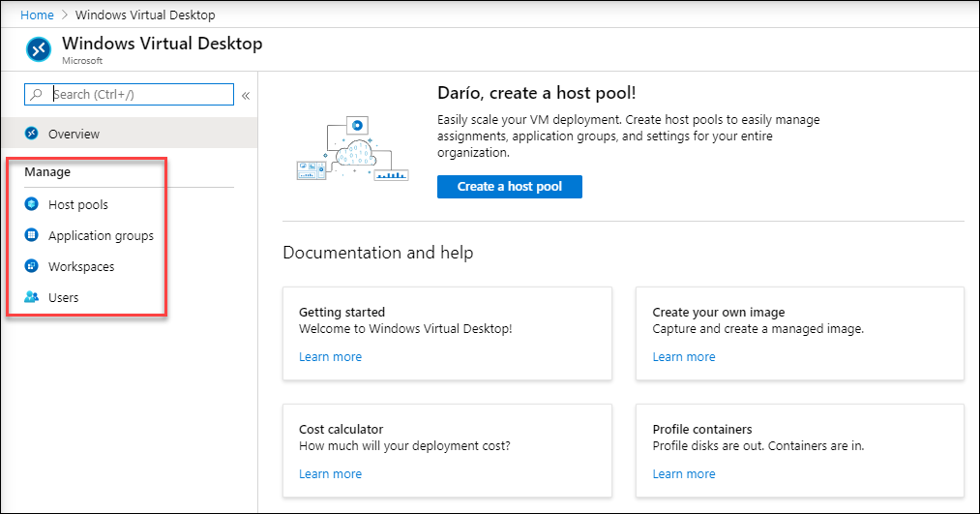Click the magnifier icon in the search box
980x514 pixels.
point(36,95)
